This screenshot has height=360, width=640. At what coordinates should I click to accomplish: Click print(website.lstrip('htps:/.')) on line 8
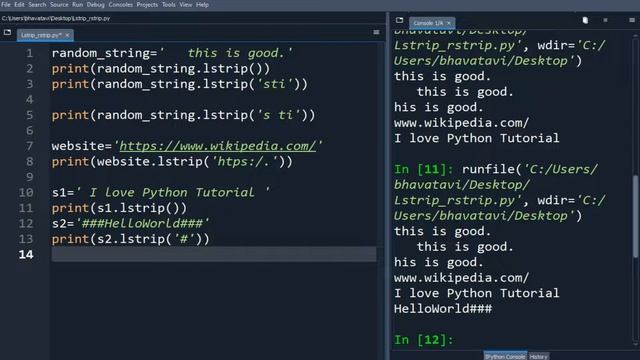pyautogui.click(x=172, y=162)
